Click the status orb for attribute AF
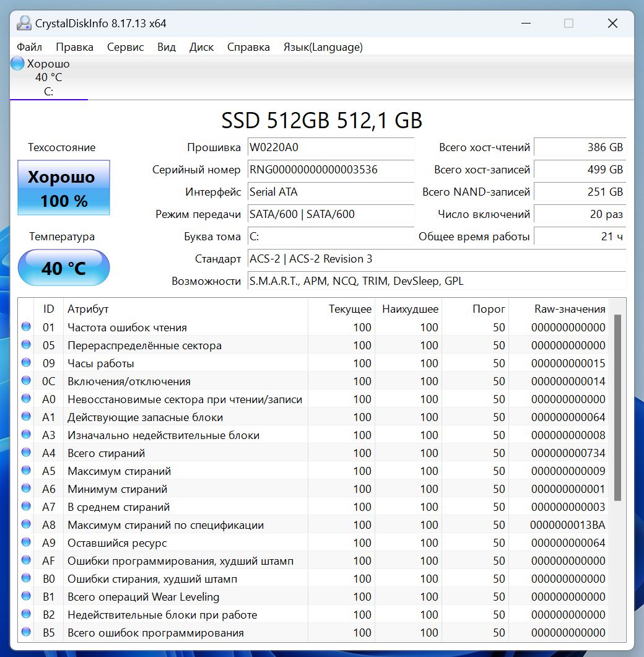Screen dimensions: 644x657 coord(26,560)
